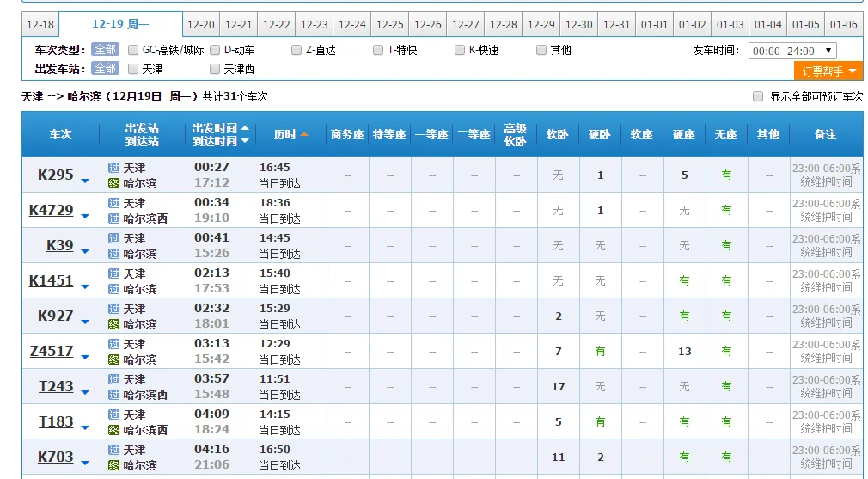Switch to the 12-20 date tab
This screenshot has width=868, height=479.
[201, 25]
